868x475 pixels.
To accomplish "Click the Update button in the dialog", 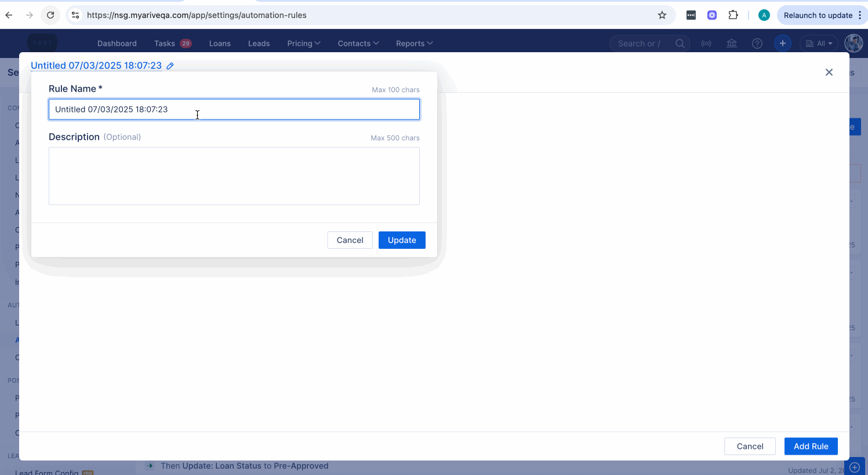I will tap(402, 240).
